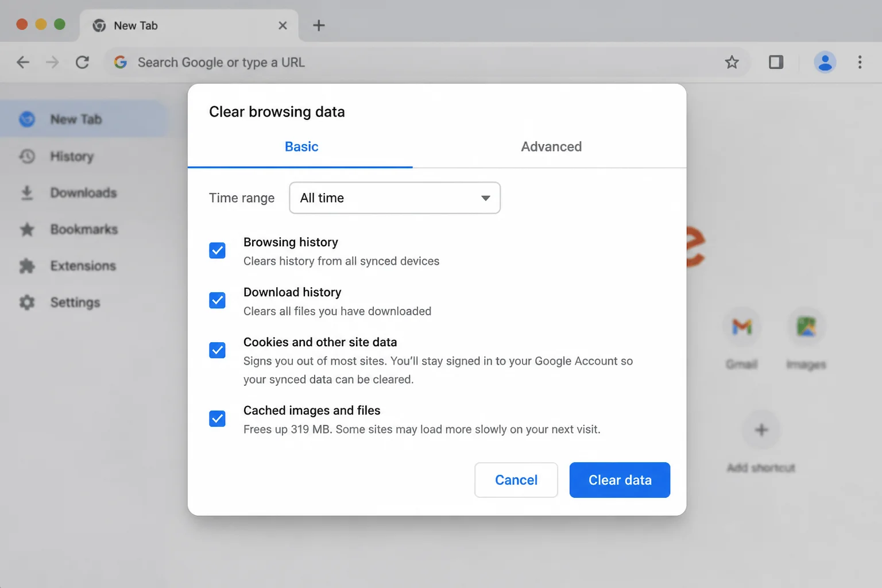The image size is (882, 588).
Task: Open Extensions from the sidebar
Action: click(x=83, y=266)
